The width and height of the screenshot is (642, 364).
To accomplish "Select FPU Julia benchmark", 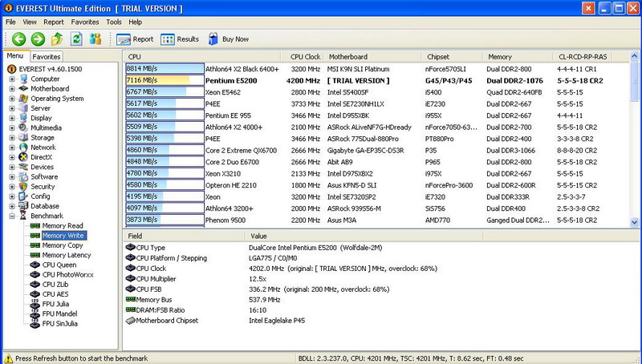I will click(55, 305).
